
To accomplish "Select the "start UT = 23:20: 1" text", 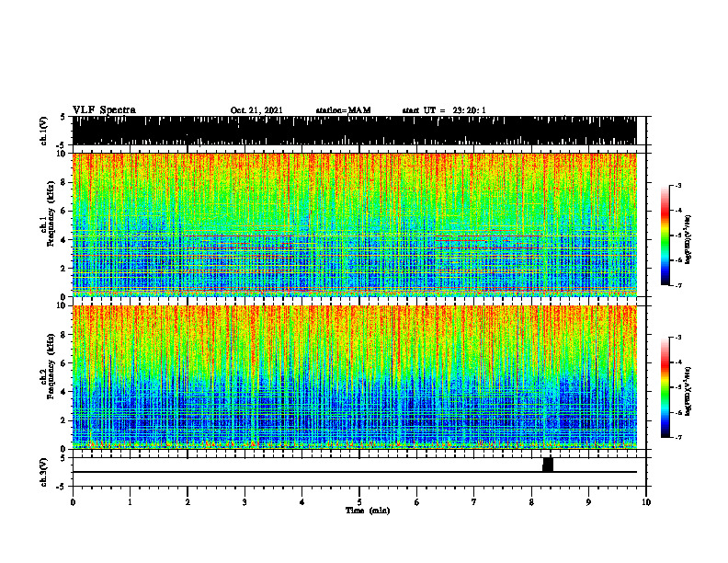I will click(x=444, y=110).
